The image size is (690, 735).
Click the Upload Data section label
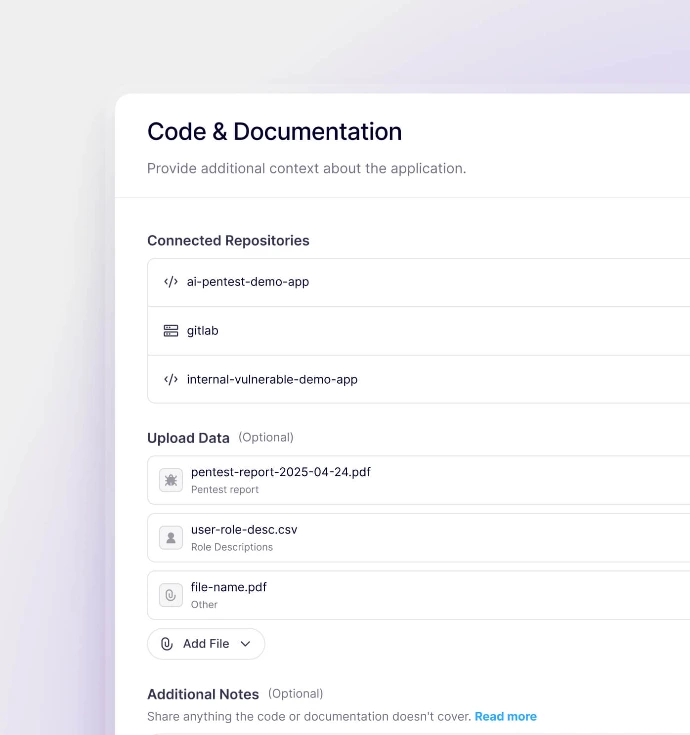click(x=188, y=438)
